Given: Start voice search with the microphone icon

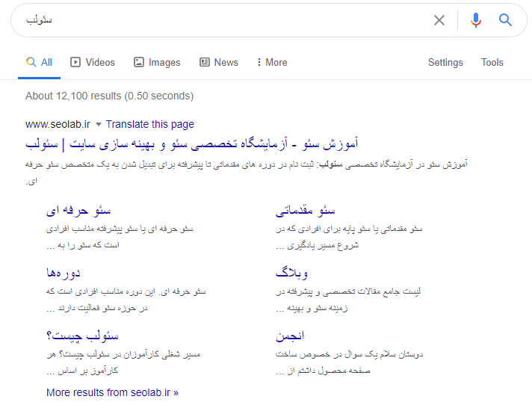Looking at the screenshot, I should click(x=476, y=20).
